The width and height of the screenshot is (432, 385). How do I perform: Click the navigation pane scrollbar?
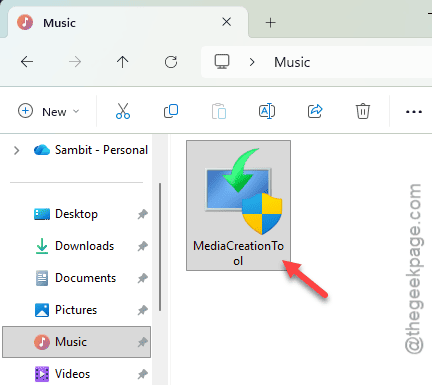point(160,247)
